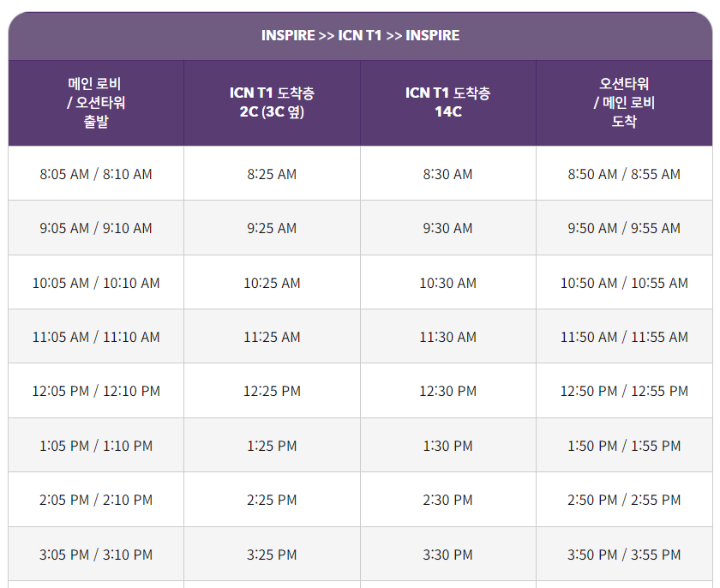The height and width of the screenshot is (588, 720).
Task: Click the 9:30 AM cell
Action: [448, 228]
